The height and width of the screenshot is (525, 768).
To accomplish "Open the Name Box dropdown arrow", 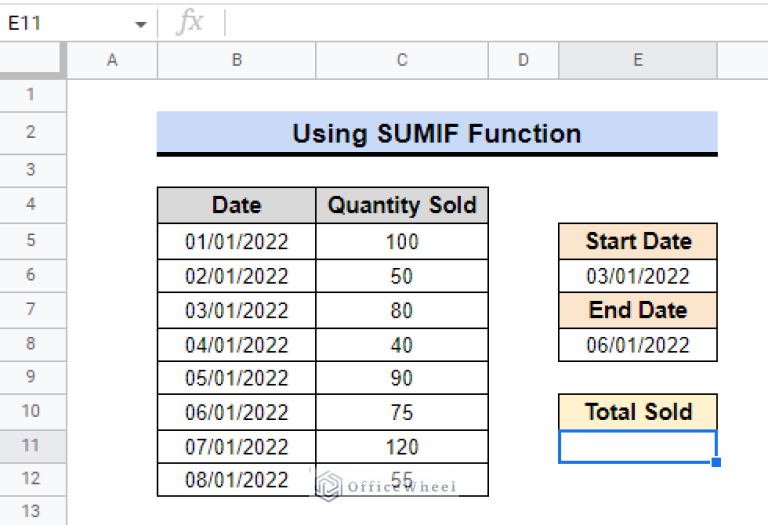I will (141, 24).
